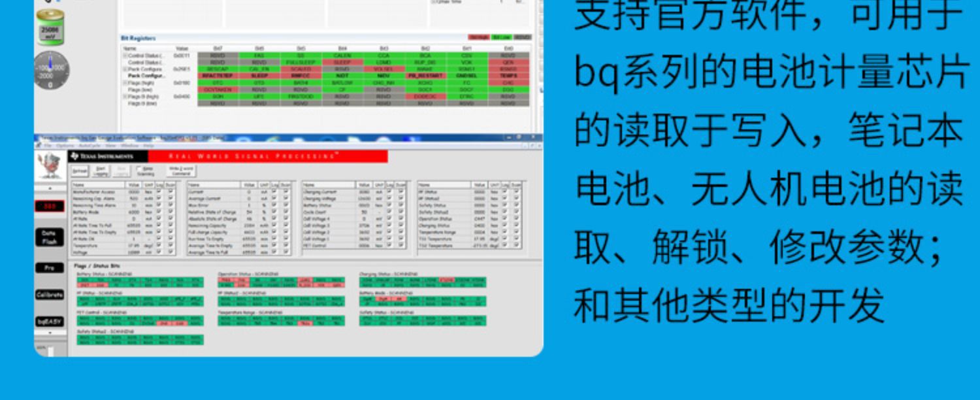
Task: Open the Data Flash screen
Action: point(49,237)
